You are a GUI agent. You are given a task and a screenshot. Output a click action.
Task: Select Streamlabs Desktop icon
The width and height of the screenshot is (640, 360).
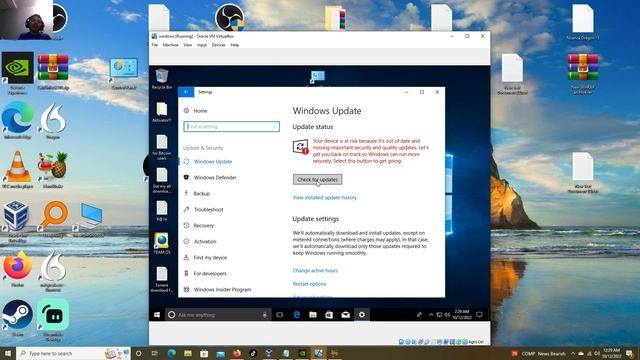click(x=53, y=320)
